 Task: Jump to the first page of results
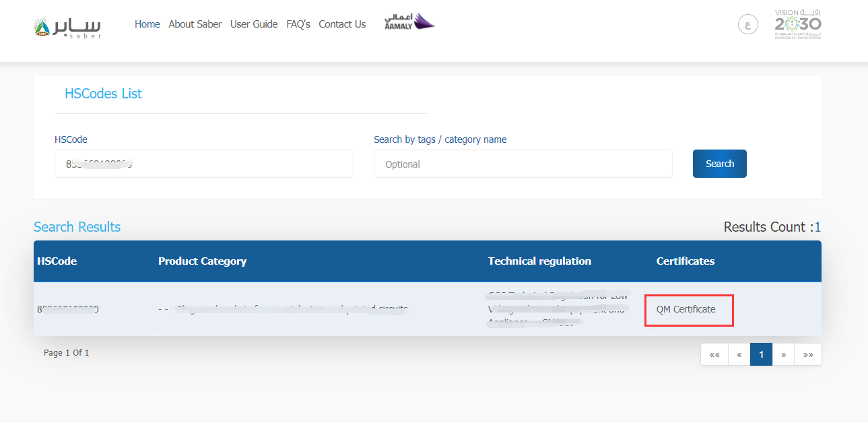click(714, 354)
